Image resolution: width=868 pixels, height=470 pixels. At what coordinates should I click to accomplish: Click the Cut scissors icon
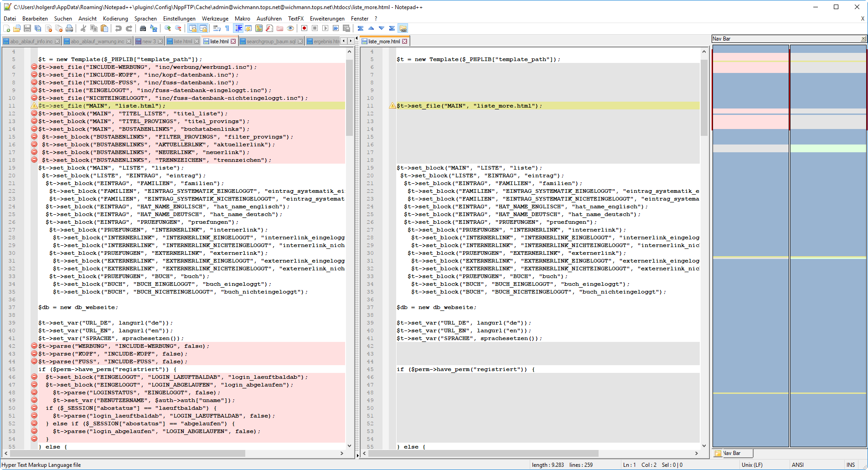tap(83, 28)
